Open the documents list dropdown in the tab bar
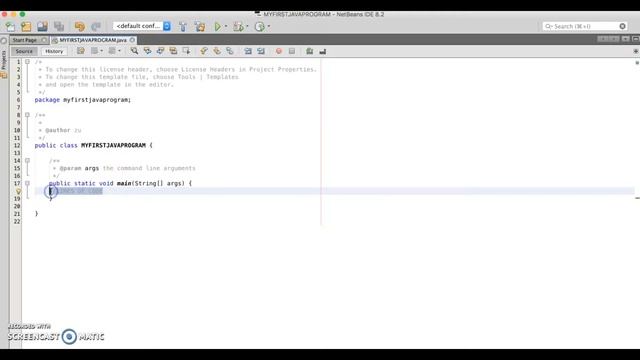Image resolution: width=640 pixels, height=360 pixels. click(626, 39)
